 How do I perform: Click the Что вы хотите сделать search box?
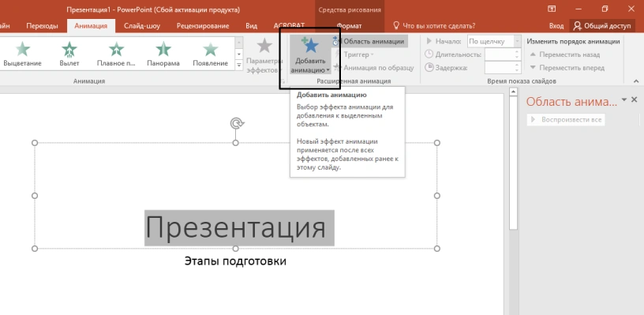(435, 26)
